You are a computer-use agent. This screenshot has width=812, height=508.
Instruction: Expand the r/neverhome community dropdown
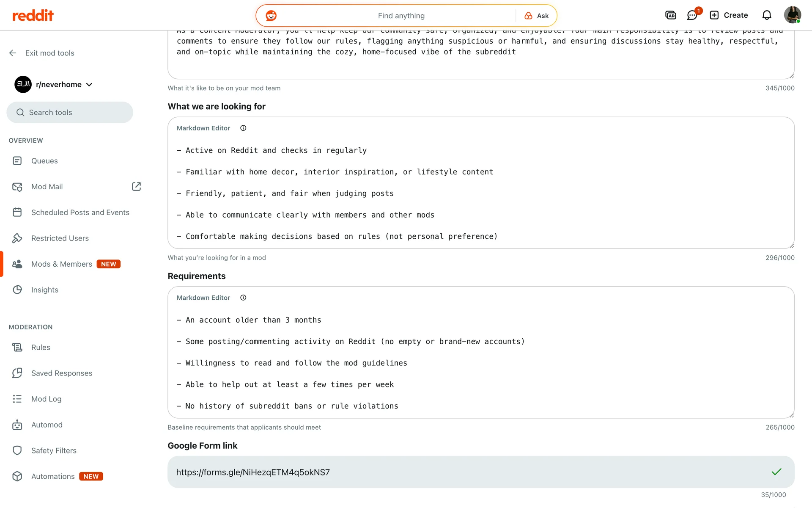(x=89, y=85)
